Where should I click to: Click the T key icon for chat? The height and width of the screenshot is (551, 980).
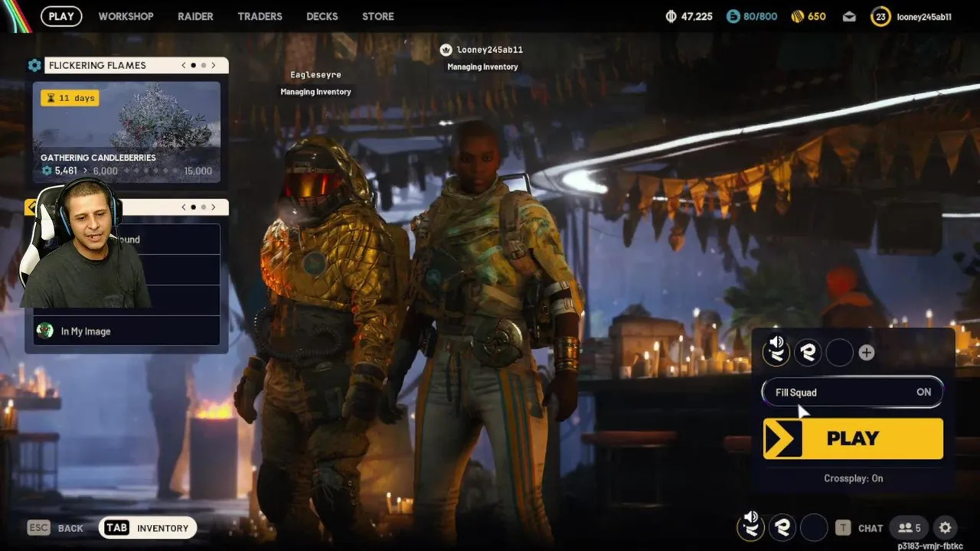[x=843, y=527]
